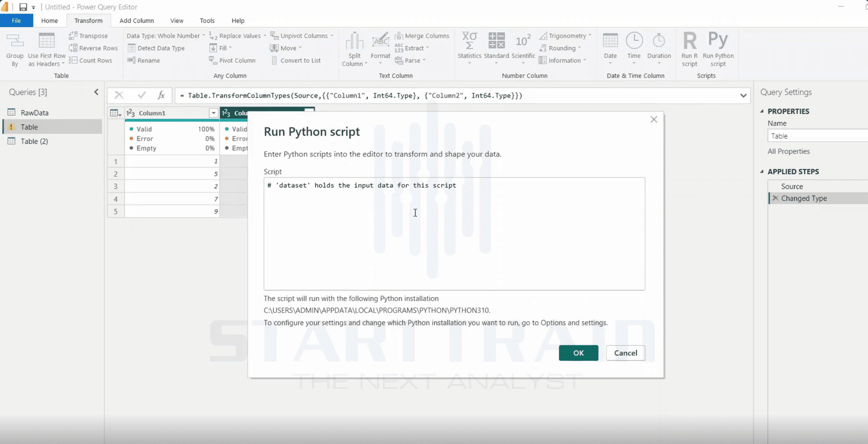
Task: Click Use First Row as Headers
Action: [47, 50]
